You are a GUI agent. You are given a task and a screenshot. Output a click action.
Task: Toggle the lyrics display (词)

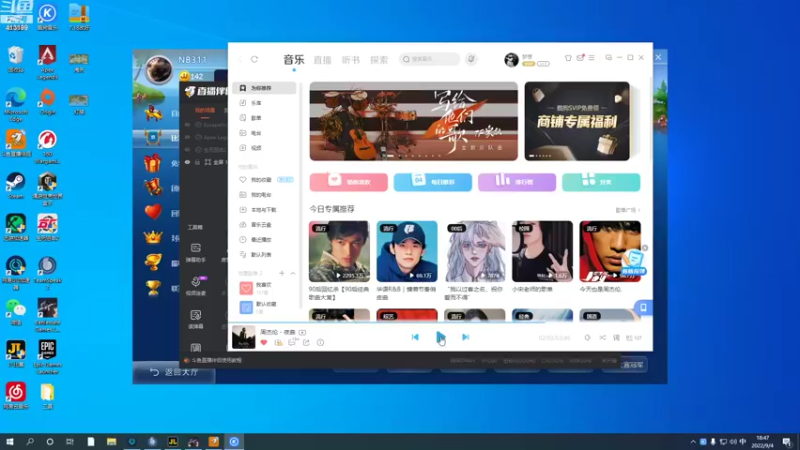tap(616, 338)
